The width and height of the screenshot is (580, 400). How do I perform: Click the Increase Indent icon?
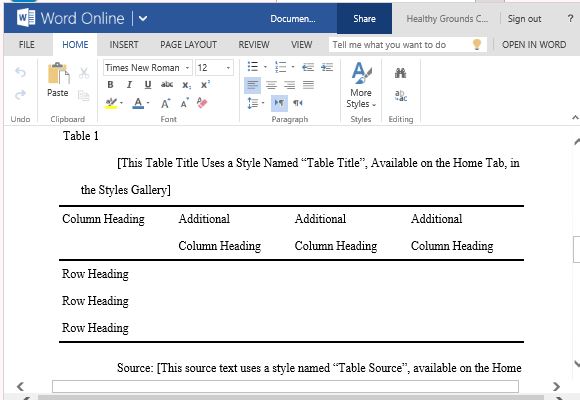click(x=327, y=67)
